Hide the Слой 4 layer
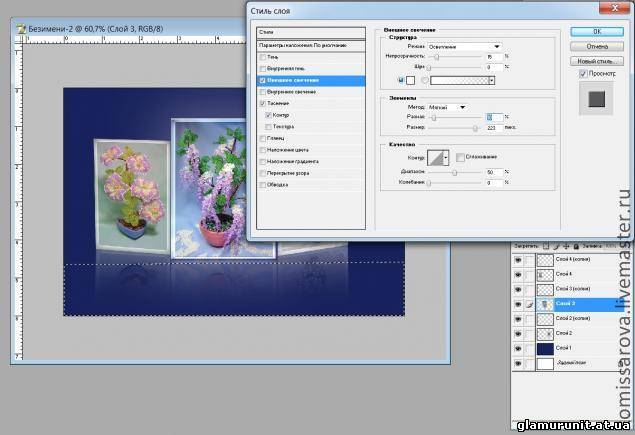 tap(518, 275)
